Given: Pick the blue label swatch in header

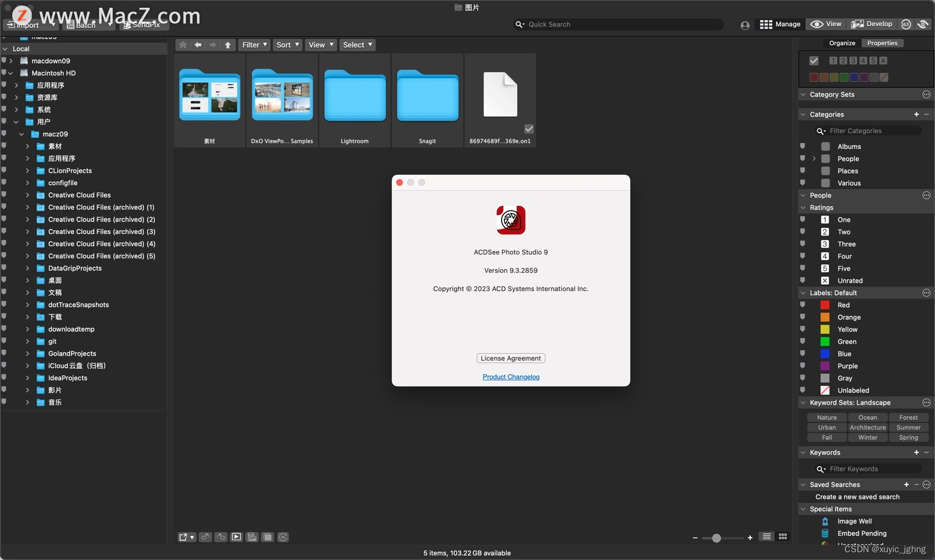Looking at the screenshot, I should pyautogui.click(x=854, y=77).
